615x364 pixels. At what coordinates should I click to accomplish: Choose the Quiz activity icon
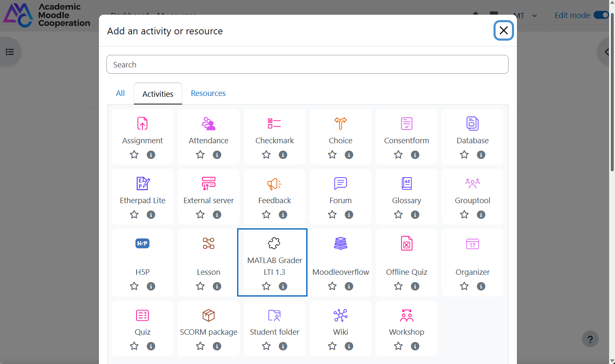(x=142, y=315)
